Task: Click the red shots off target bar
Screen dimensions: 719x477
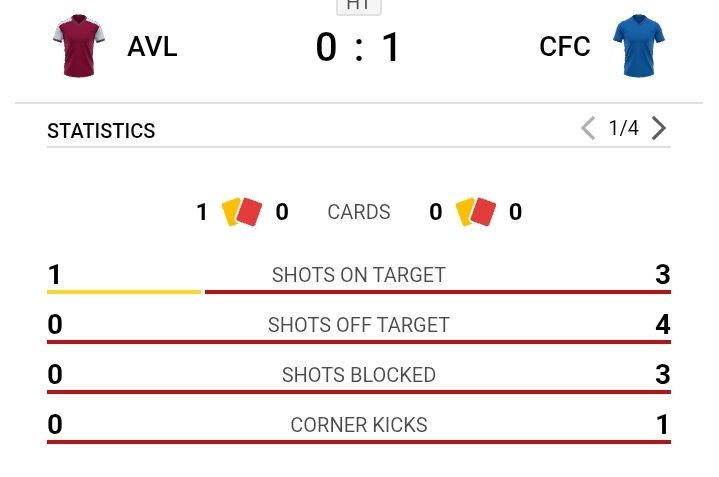Action: click(x=358, y=342)
